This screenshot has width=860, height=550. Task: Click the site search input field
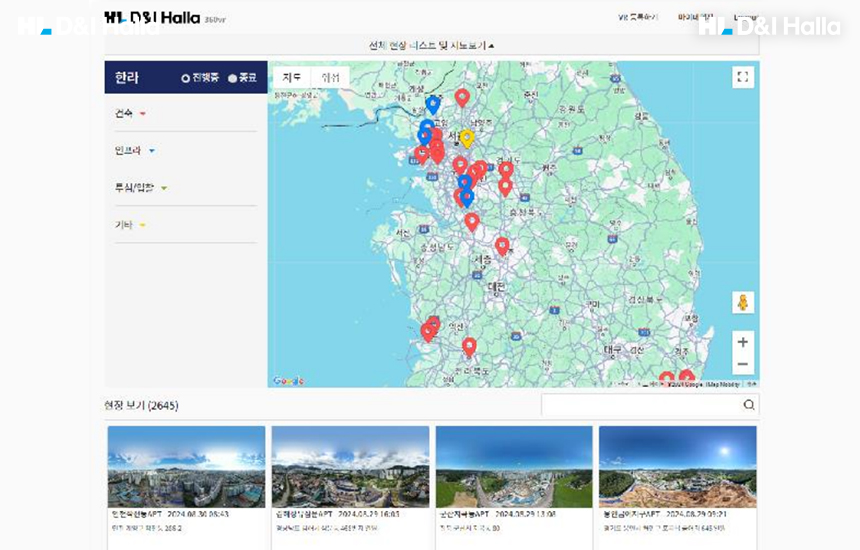coord(640,405)
